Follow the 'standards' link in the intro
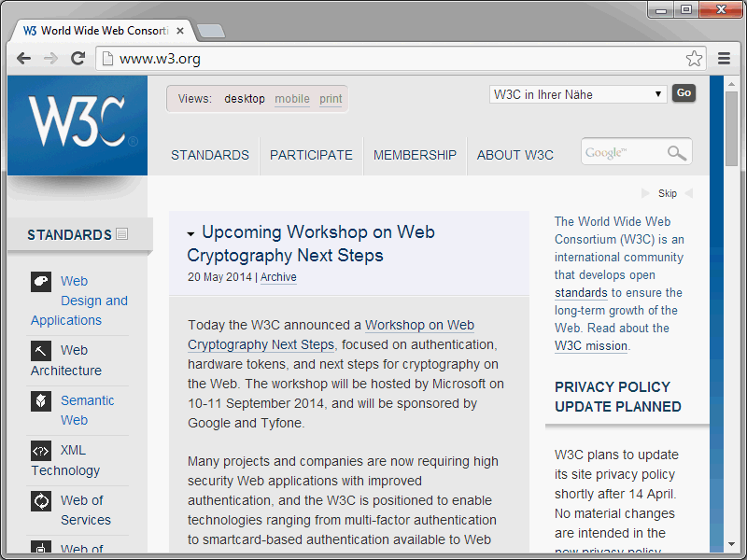This screenshot has width=747, height=560. point(581,293)
